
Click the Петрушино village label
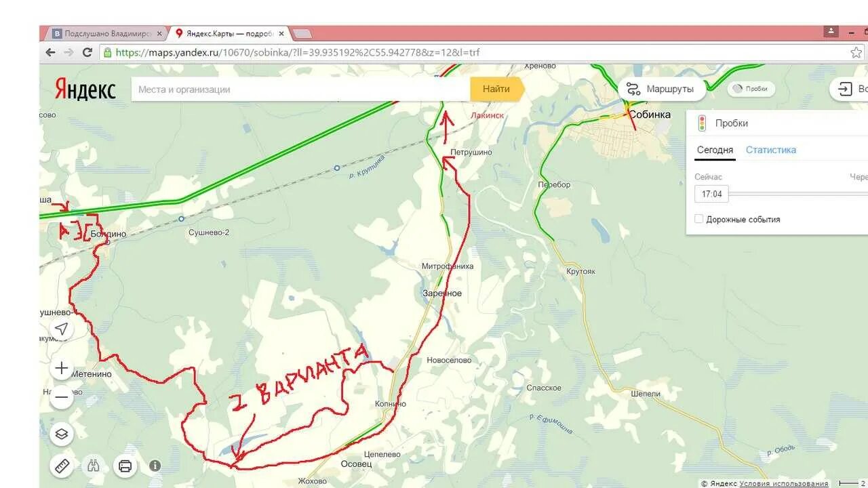click(x=471, y=152)
